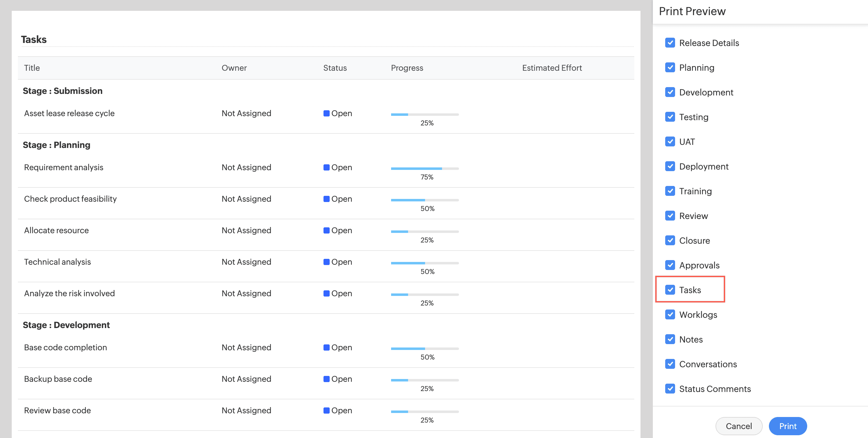Click the Open status icon for Asset lease release cycle

[326, 113]
